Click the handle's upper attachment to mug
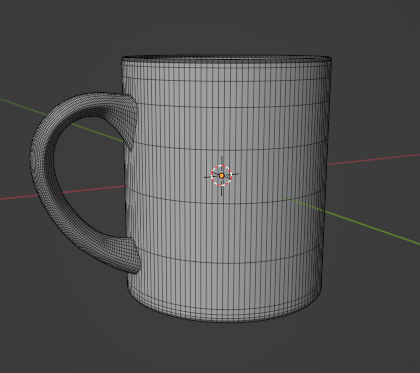 click(129, 120)
